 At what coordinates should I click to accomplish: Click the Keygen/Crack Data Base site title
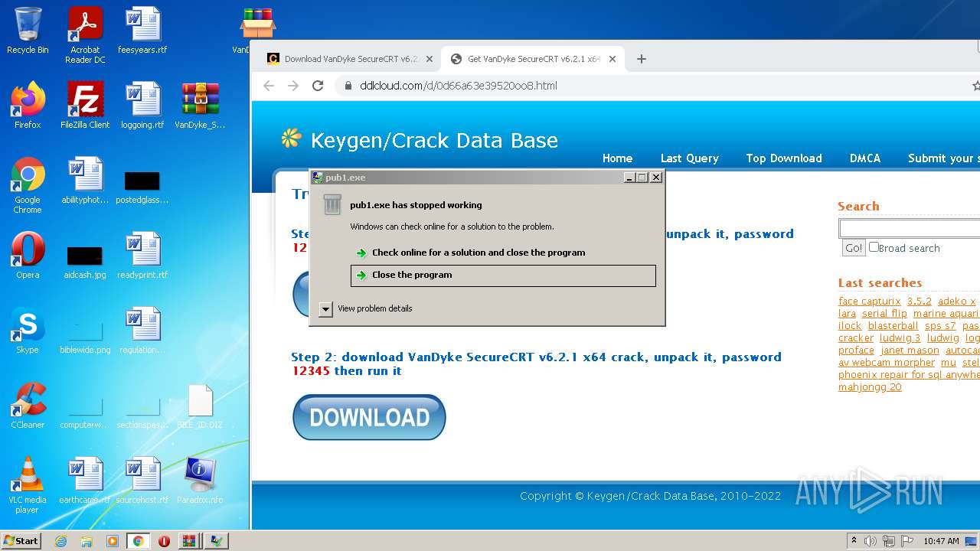pos(434,141)
